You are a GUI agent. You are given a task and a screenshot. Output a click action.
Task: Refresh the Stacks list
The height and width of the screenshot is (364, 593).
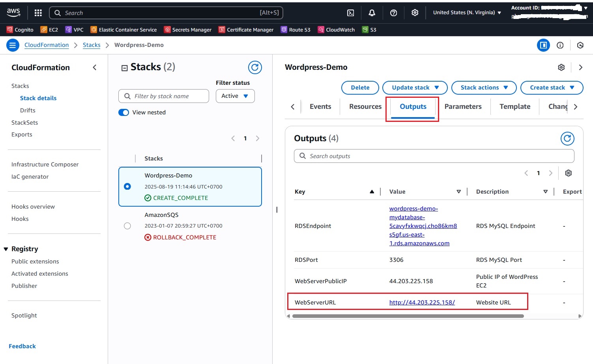point(255,67)
